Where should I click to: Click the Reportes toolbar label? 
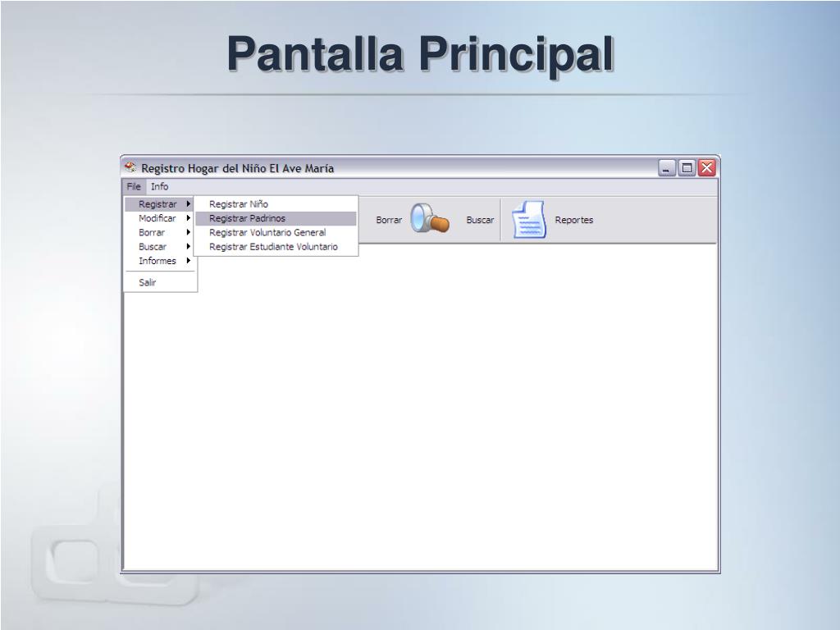tap(573, 220)
